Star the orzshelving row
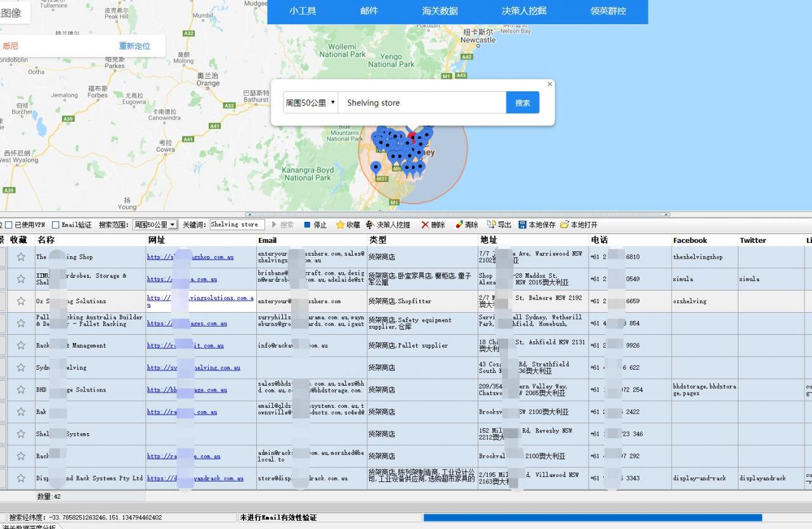The width and height of the screenshot is (812, 529). click(21, 301)
